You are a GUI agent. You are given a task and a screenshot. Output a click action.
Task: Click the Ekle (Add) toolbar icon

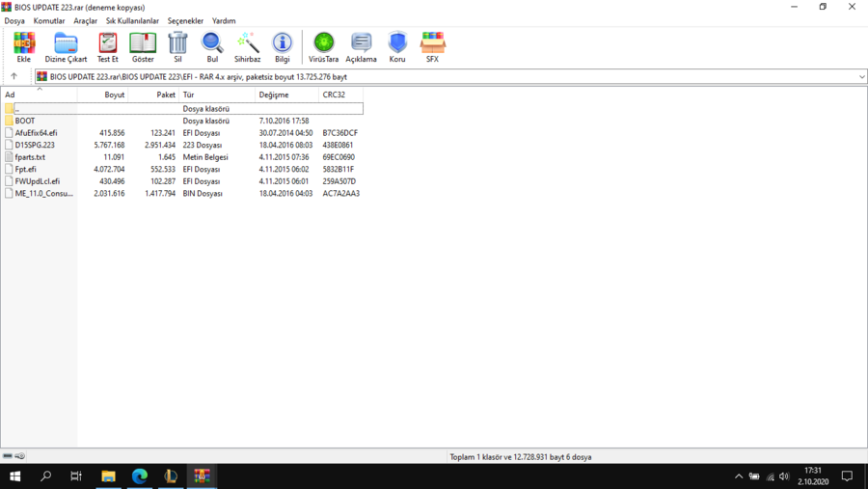point(24,46)
